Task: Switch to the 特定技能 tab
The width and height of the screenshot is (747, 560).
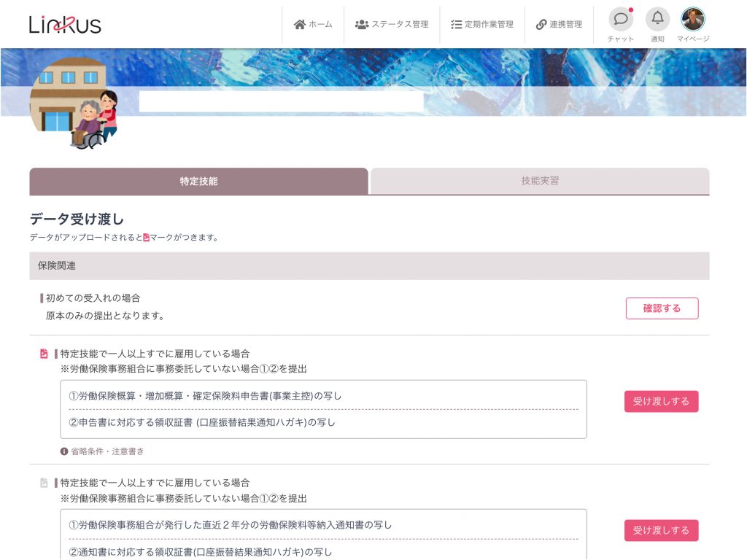Action: (198, 182)
